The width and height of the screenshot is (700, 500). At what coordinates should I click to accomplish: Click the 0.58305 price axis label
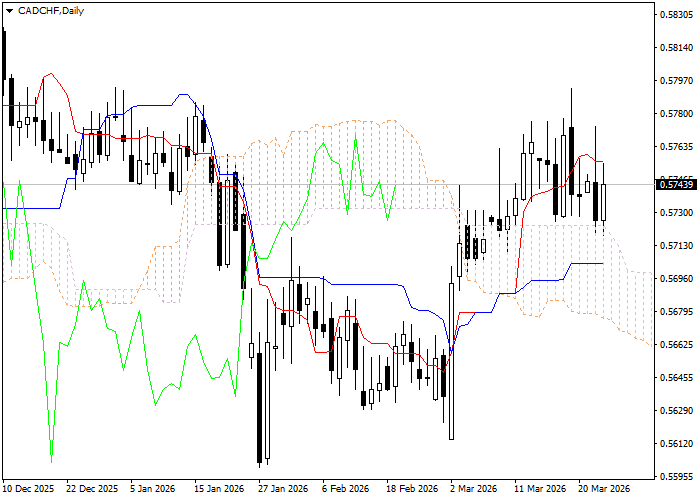[x=677, y=15]
